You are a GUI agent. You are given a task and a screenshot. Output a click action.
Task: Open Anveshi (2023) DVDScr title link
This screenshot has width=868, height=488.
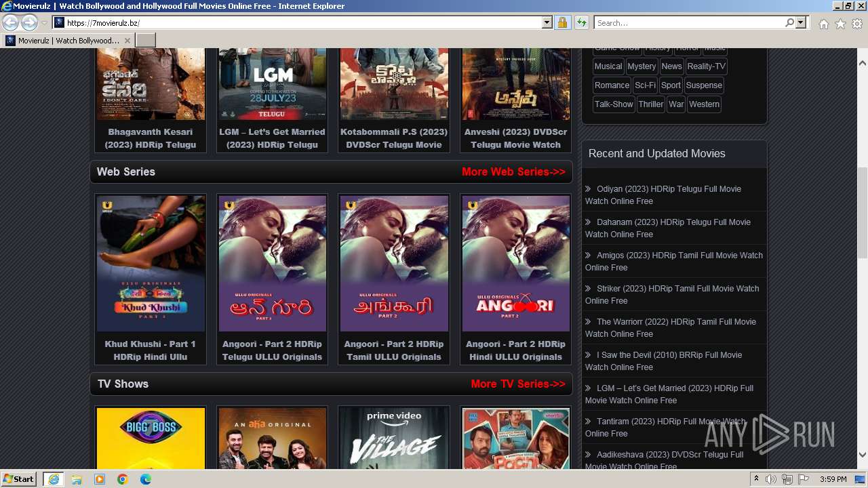(516, 138)
